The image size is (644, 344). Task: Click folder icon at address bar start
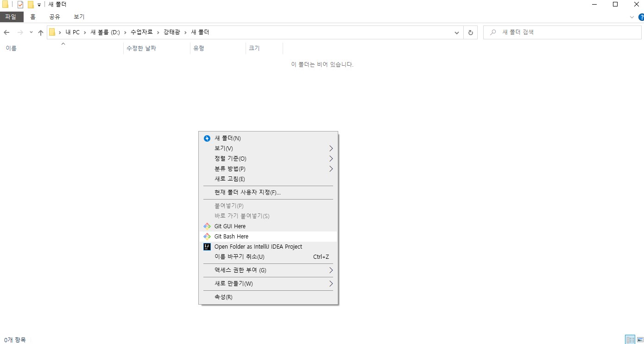tap(52, 32)
